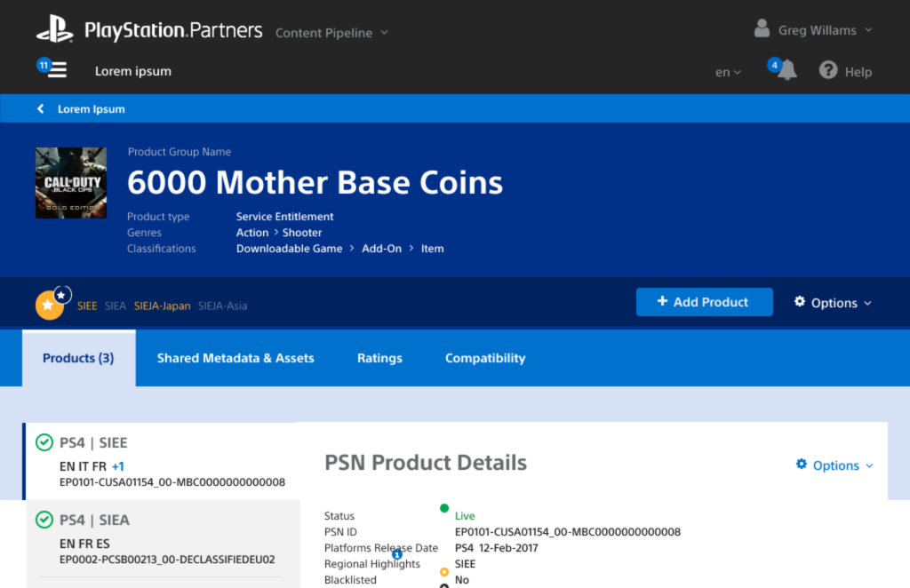Viewport: 910px width, 588px height.
Task: Click the Item classification
Action: pyautogui.click(x=433, y=249)
